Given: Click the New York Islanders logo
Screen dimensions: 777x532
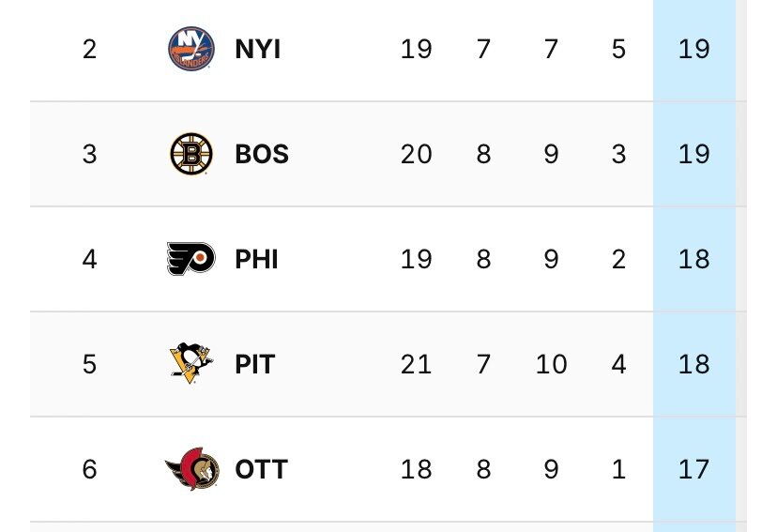Looking at the screenshot, I should coord(191,49).
